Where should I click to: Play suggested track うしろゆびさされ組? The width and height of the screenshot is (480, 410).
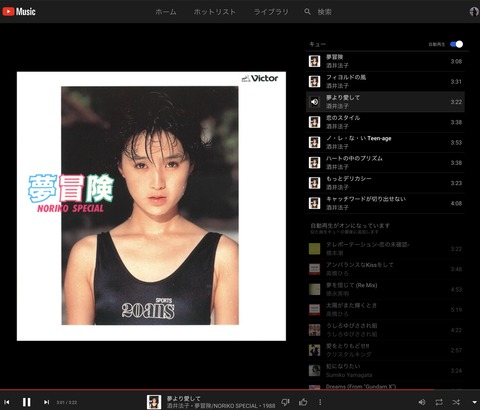(385, 330)
